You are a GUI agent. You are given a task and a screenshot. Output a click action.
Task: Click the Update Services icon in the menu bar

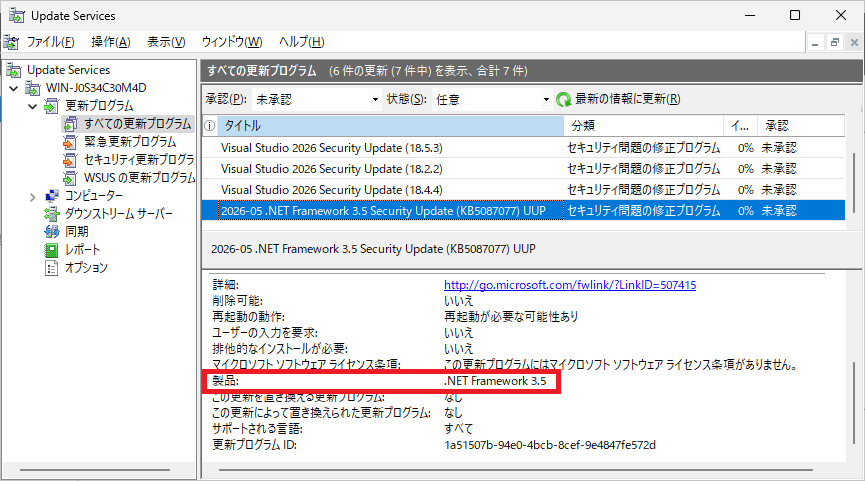[x=11, y=42]
